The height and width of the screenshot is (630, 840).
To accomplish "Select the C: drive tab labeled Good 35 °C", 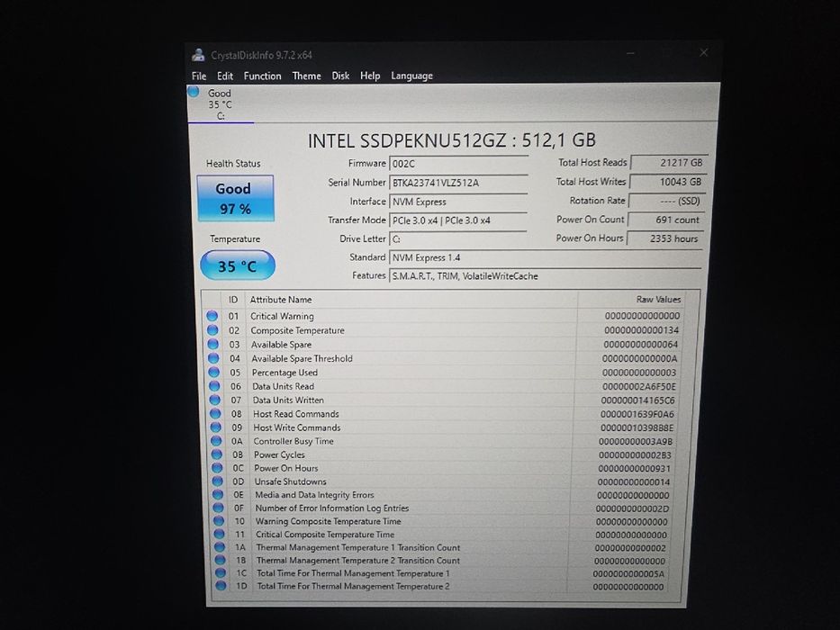I will pos(221,103).
